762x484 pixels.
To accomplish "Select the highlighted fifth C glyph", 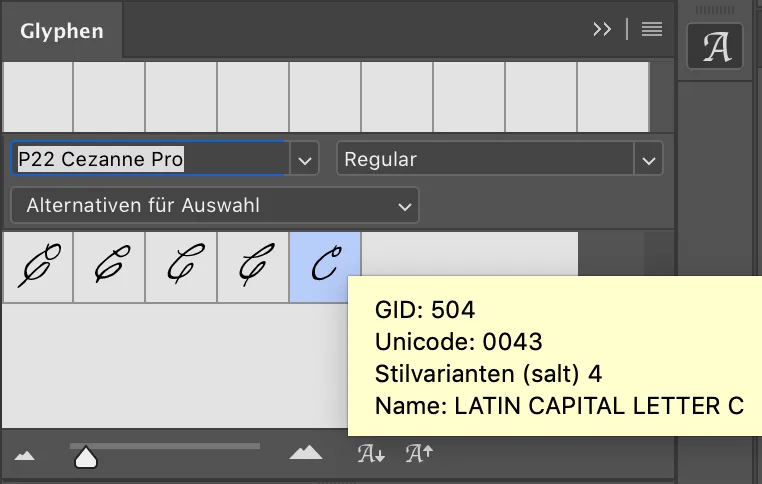I will pyautogui.click(x=325, y=265).
